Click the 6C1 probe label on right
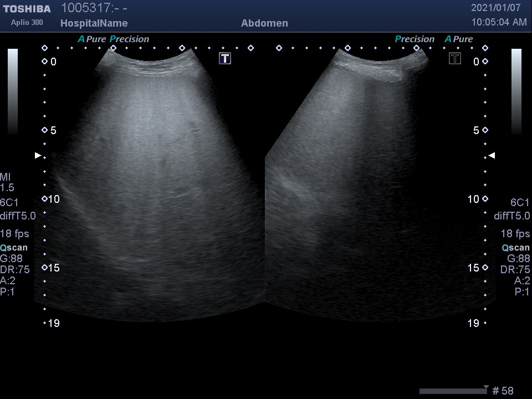The image size is (532, 399). pos(520,203)
